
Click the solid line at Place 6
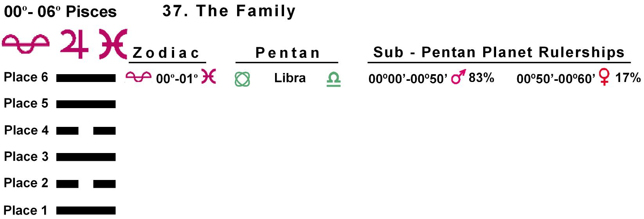(x=86, y=78)
